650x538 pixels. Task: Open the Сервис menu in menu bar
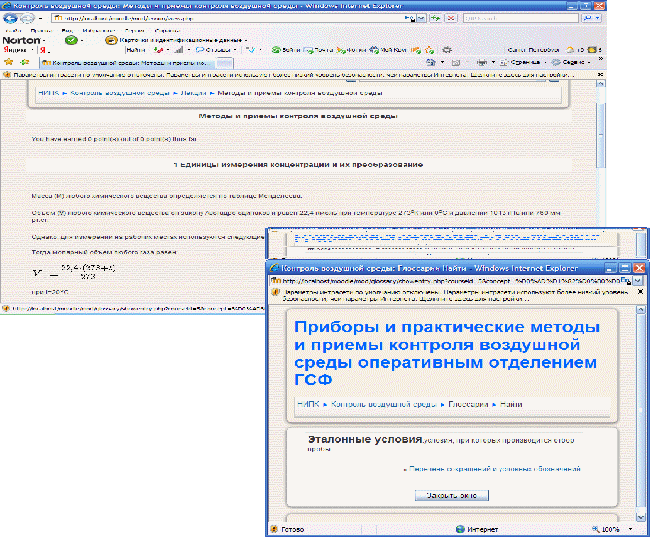point(135,31)
